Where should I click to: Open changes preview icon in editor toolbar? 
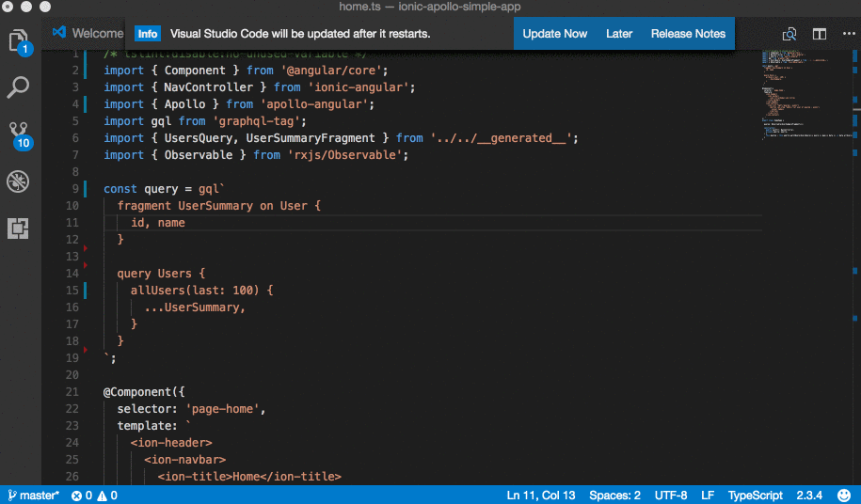789,34
